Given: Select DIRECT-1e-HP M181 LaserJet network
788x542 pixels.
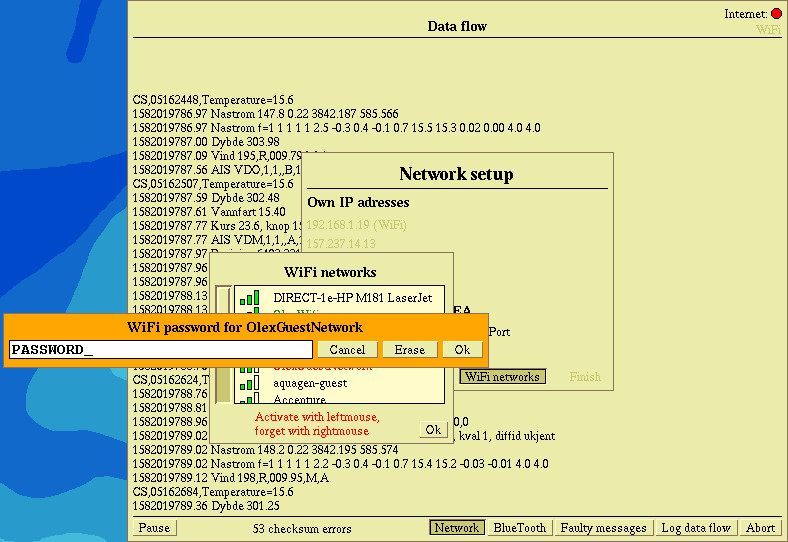Looking at the screenshot, I should 344,297.
